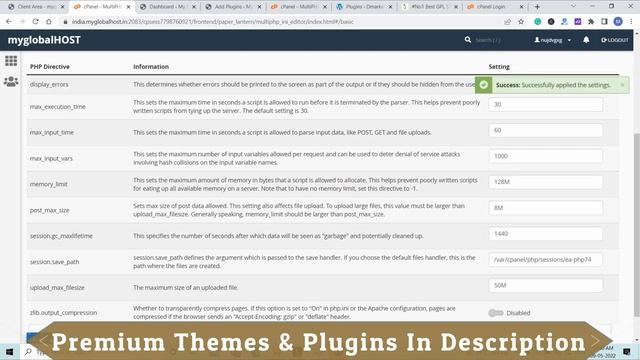
Task: Click the address bar URL
Action: [x=213, y=22]
